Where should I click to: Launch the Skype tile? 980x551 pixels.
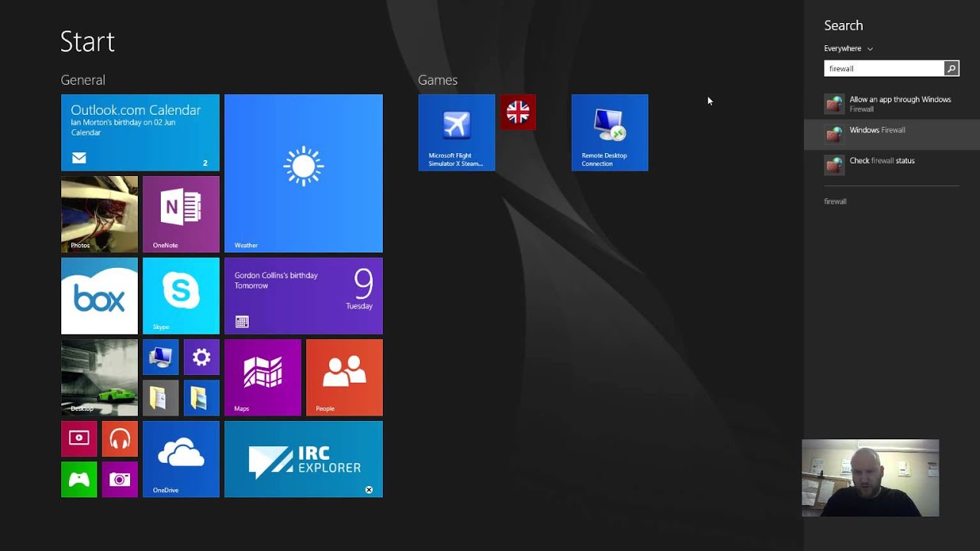click(x=181, y=295)
